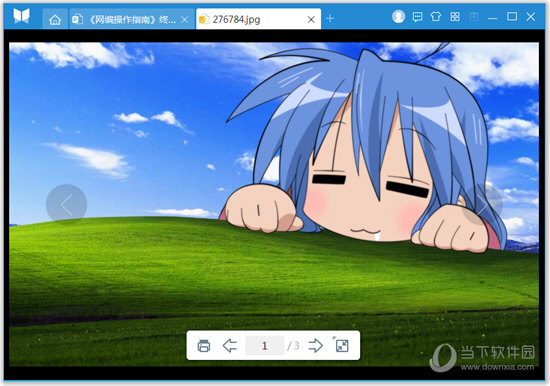Minimize the viewer window
Image resolution: width=550 pixels, height=386 pixels.
pyautogui.click(x=493, y=18)
